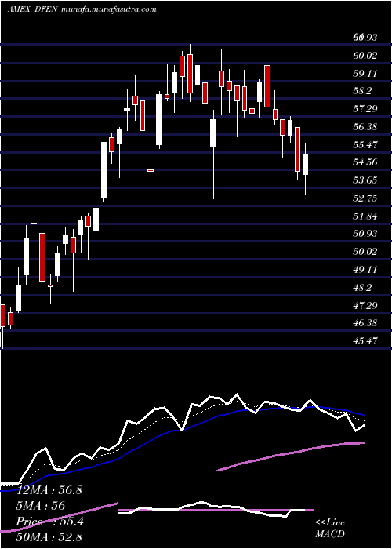
Task: Click the 12MA : 56.8 legend entry
Action: coord(49,490)
